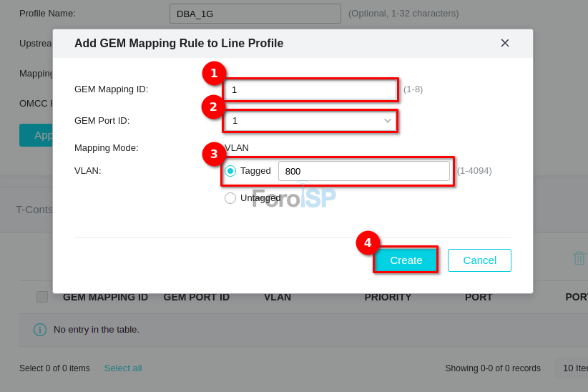588x392 pixels.
Task: Select the Tagged VLAN radio button
Action: tap(230, 171)
